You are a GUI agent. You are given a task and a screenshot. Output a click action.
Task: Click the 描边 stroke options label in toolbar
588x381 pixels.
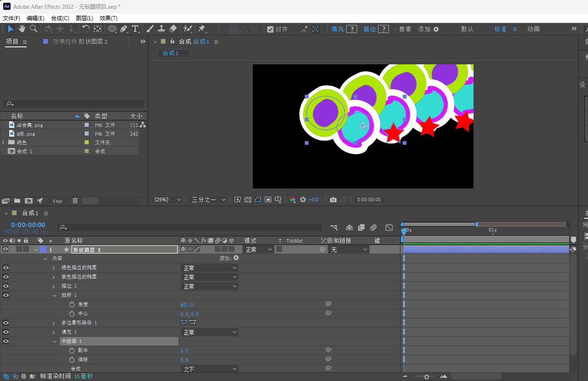pyautogui.click(x=370, y=29)
